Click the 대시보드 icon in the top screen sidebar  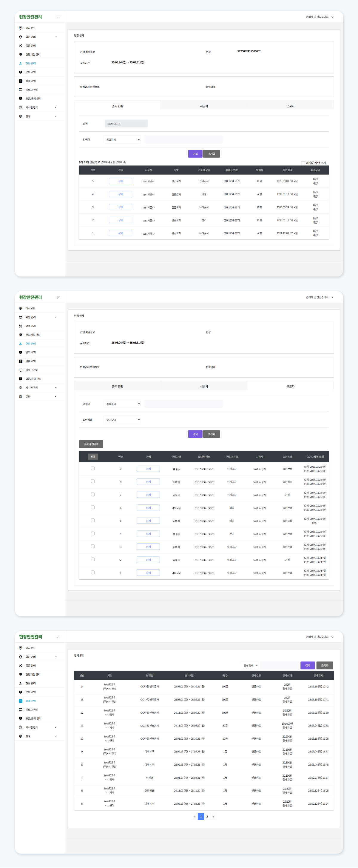point(21,28)
